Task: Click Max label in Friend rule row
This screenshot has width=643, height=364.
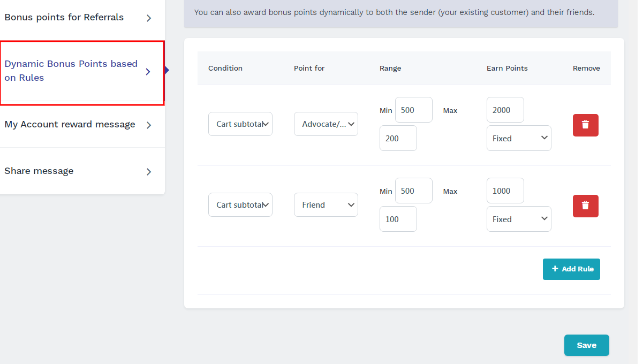Action: click(450, 191)
